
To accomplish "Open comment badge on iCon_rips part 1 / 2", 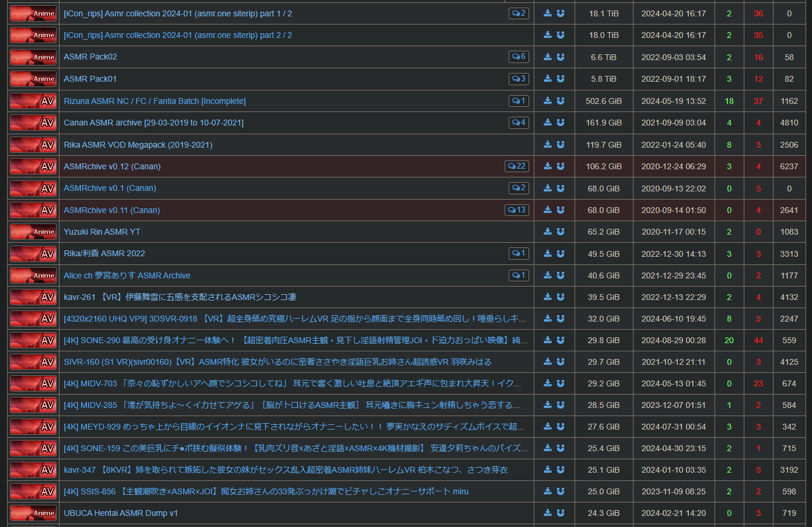I will (519, 13).
